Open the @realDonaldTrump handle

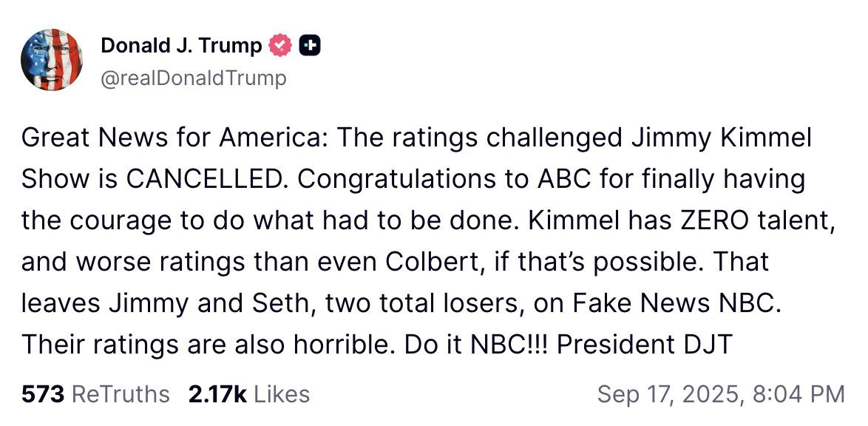(194, 76)
